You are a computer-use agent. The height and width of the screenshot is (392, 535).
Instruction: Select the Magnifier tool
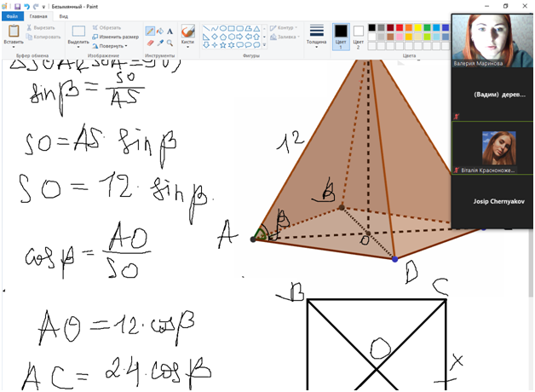tap(170, 43)
